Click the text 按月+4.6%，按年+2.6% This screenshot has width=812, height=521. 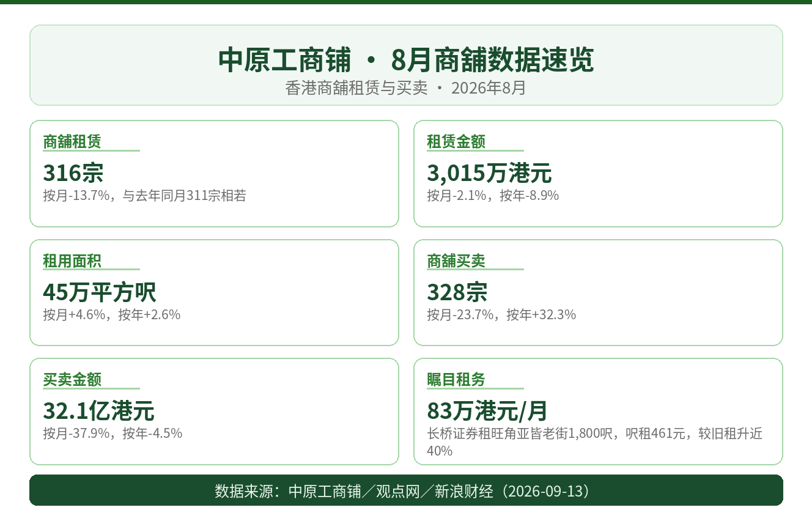[x=112, y=315]
